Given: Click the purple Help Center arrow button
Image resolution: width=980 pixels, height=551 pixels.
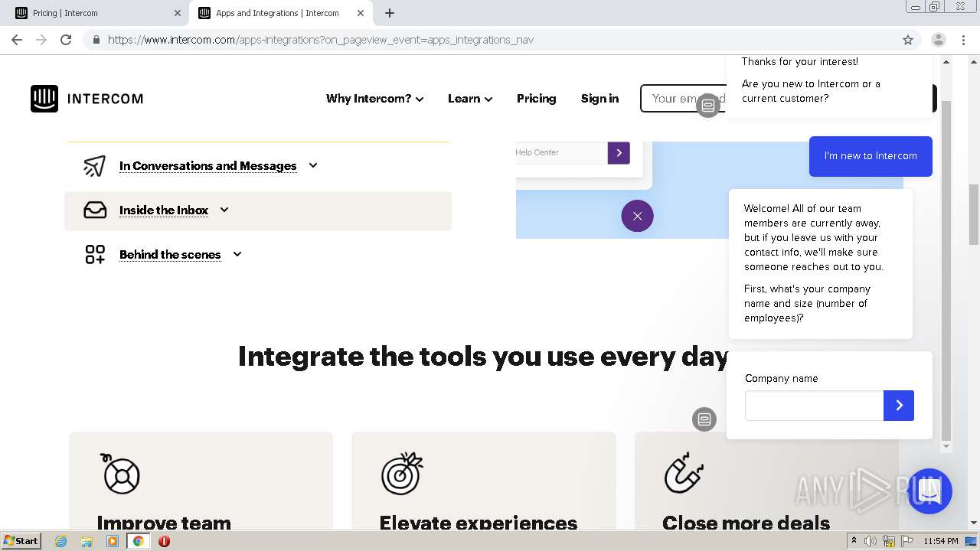Looking at the screenshot, I should 619,152.
